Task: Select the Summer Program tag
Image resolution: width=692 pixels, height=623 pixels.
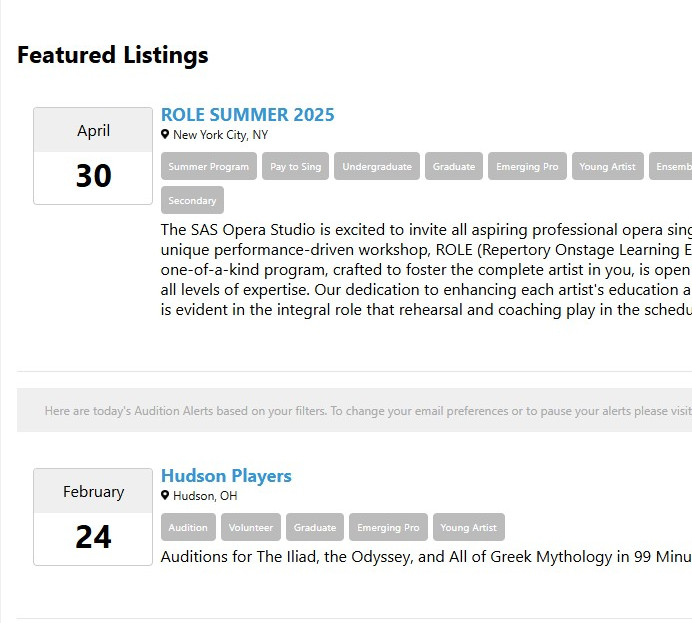Action: tap(209, 166)
